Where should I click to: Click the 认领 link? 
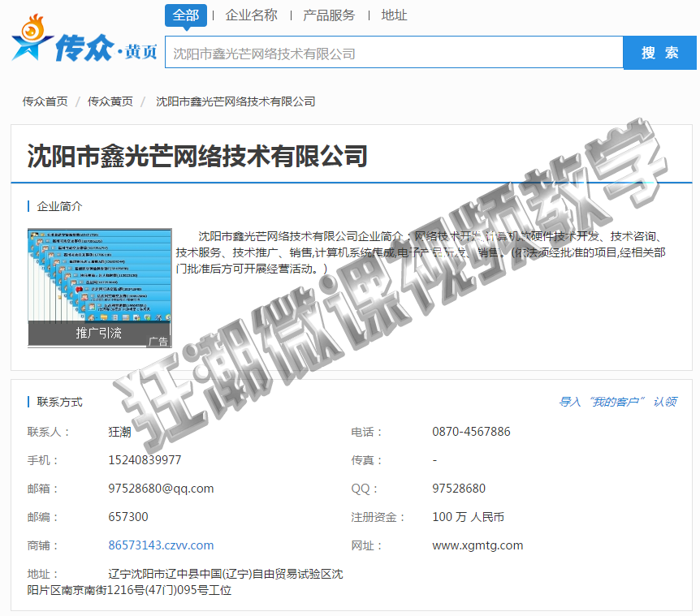(x=665, y=402)
